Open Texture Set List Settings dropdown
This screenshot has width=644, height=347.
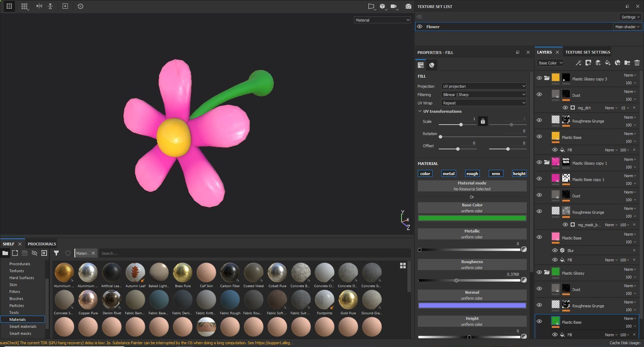[630, 17]
